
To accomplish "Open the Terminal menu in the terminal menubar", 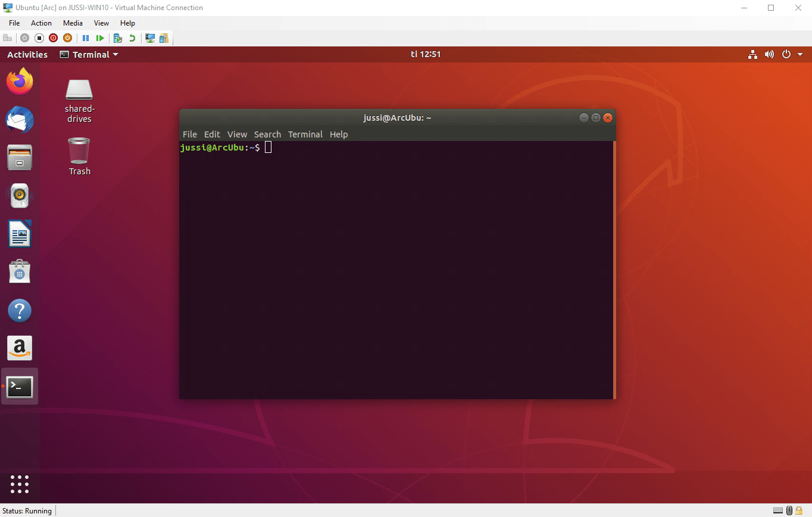I will pos(305,134).
